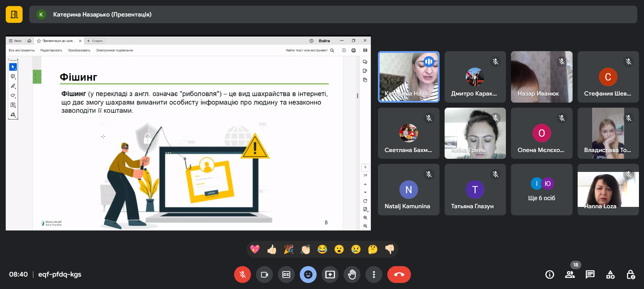Click the yellow Meet room logo
Image resolution: width=644 pixels, height=289 pixels.
tap(14, 14)
